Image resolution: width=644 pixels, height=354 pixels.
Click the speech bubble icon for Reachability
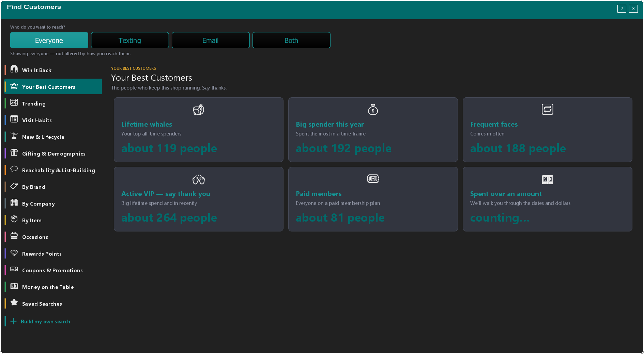coord(14,169)
